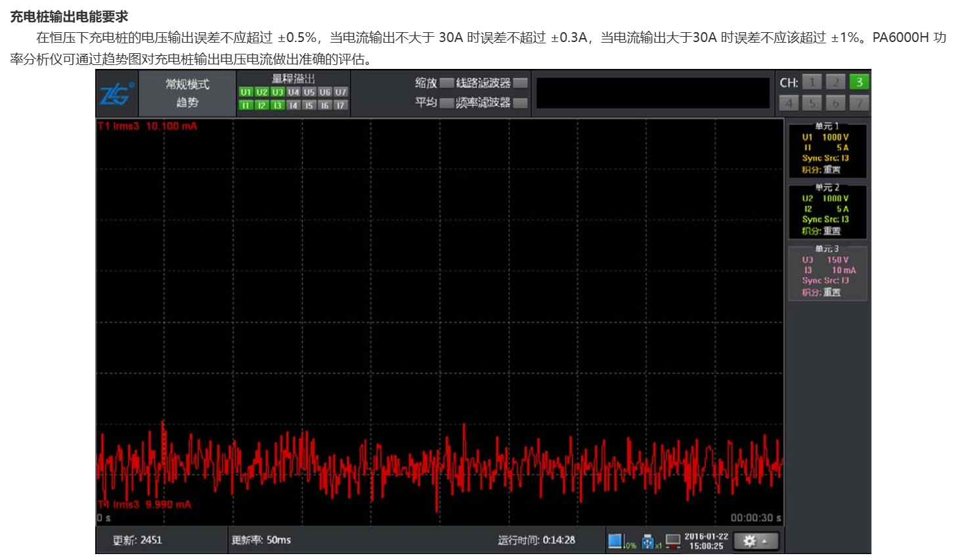Click the 平均 averaging indicator box
The width and height of the screenshot is (968, 560).
(447, 102)
